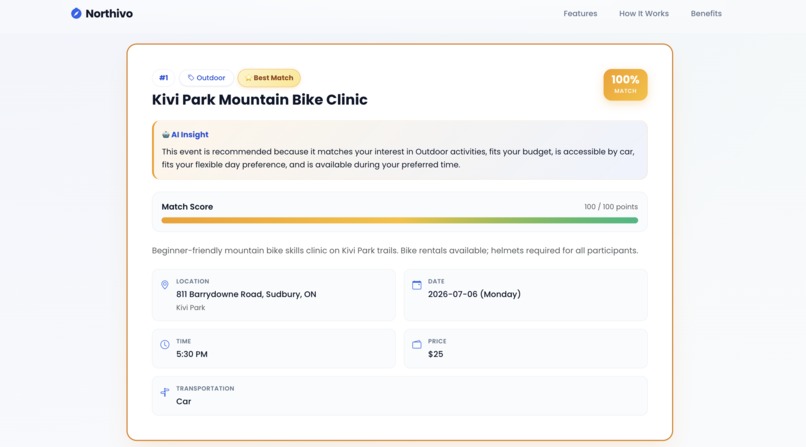The width and height of the screenshot is (806, 447).
Task: Click the Northivo logo icon
Action: tap(76, 13)
